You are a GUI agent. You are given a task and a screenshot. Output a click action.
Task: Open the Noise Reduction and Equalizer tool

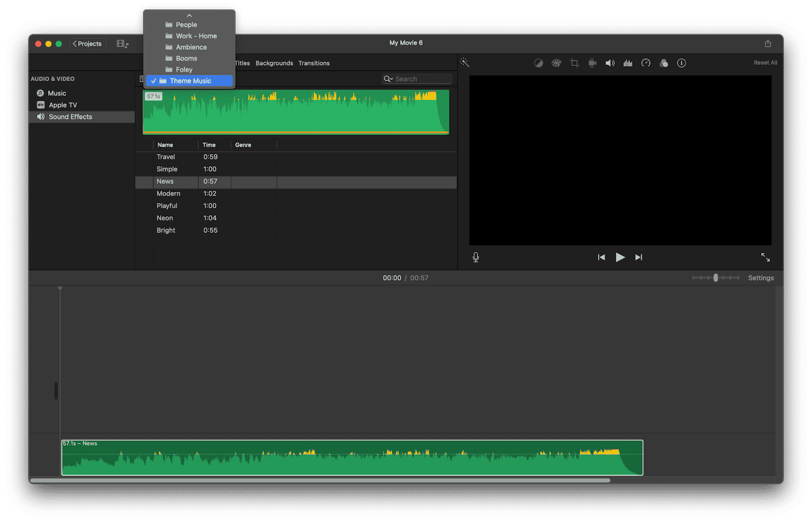[x=628, y=62]
